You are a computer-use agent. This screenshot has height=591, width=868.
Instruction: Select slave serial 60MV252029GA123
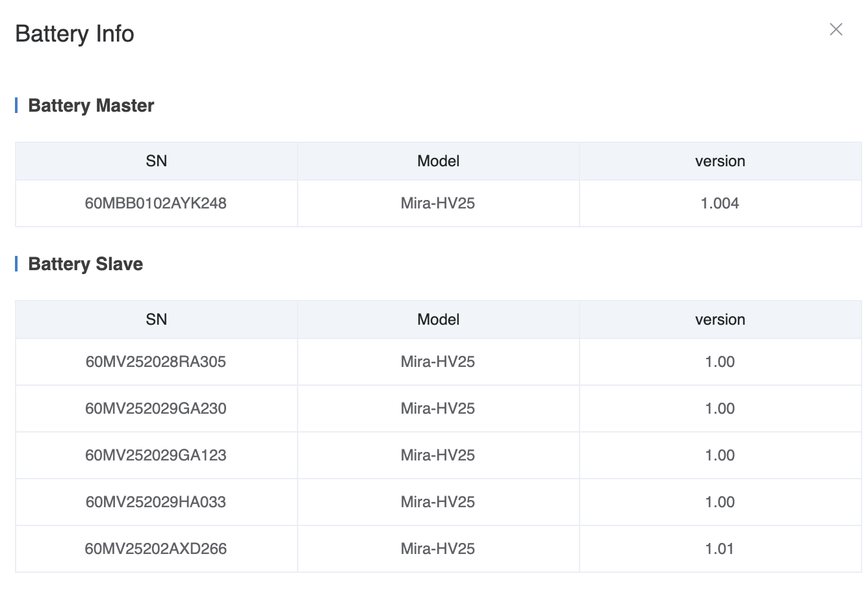click(x=156, y=455)
